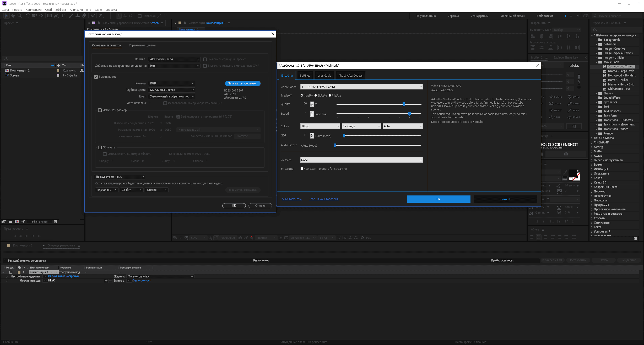Enable Fast Start prepare for streaming
The image size is (644, 345).
click(302, 169)
